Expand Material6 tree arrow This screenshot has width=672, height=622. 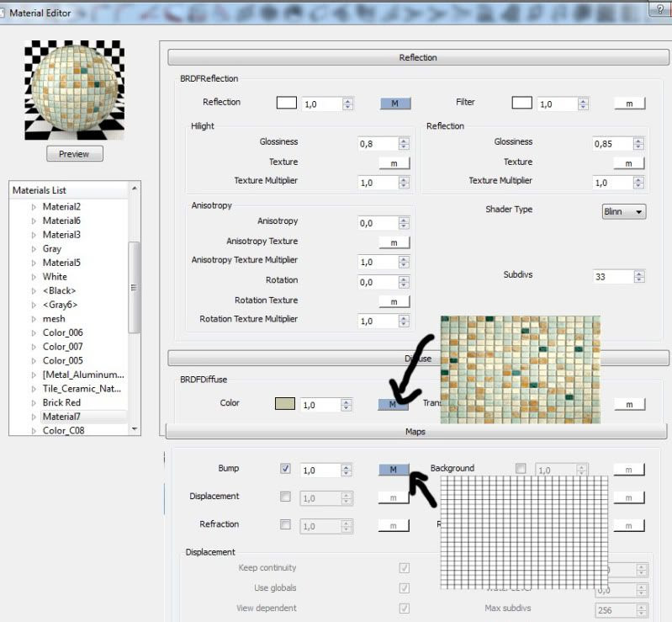click(x=34, y=221)
